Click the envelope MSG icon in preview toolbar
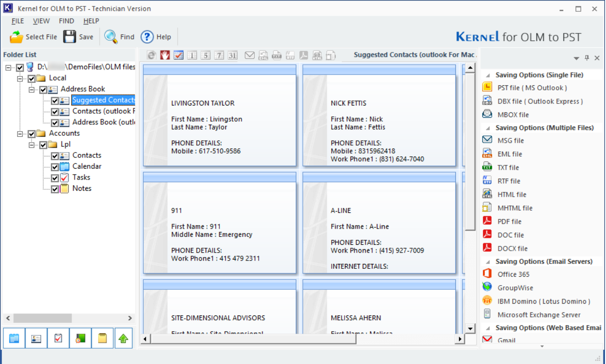This screenshot has width=606, height=364. tap(250, 55)
